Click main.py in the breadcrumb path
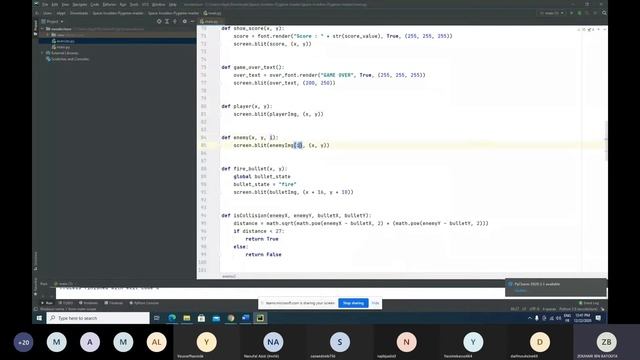Image resolution: width=640 pixels, height=360 pixels. (212, 13)
